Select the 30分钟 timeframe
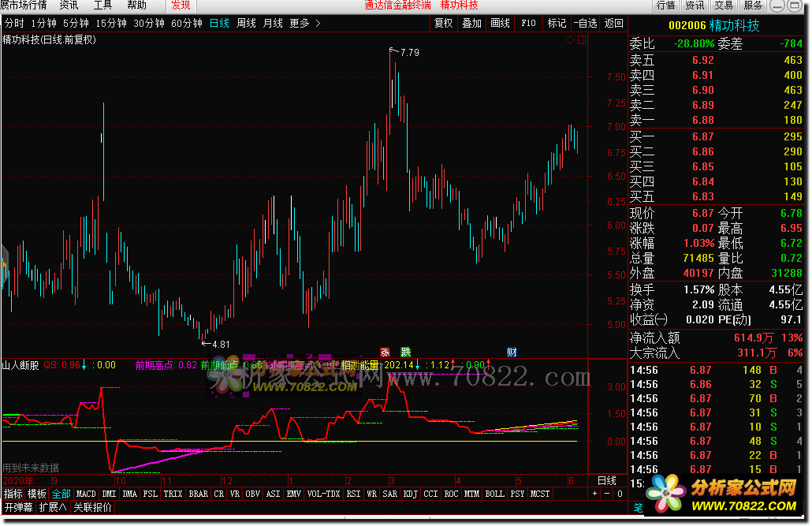 (x=149, y=24)
